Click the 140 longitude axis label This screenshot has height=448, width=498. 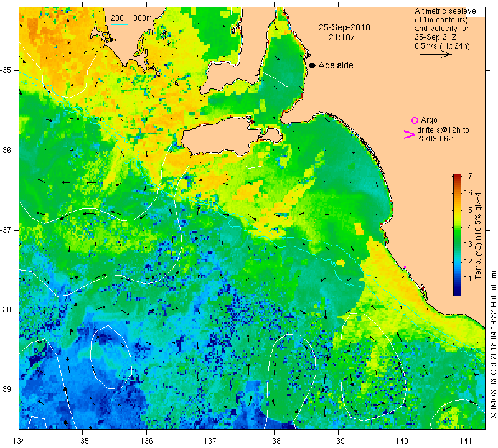coord(402,441)
